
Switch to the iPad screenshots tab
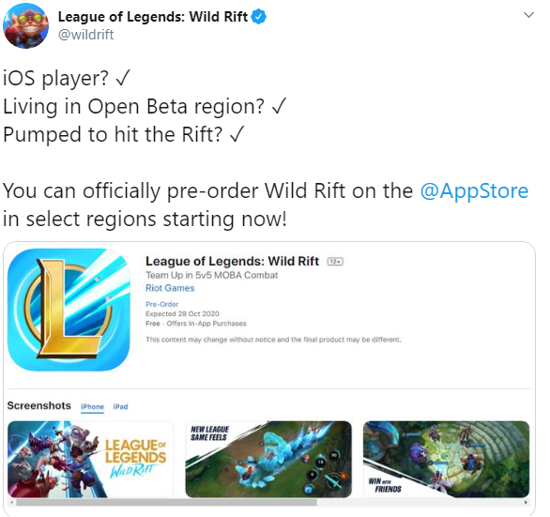coord(120,407)
